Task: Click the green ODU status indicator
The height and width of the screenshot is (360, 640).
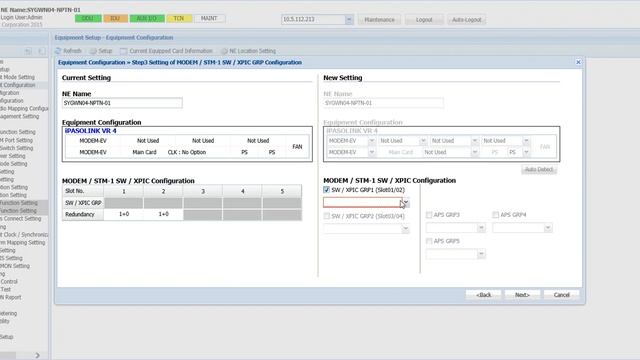Action: coord(88,18)
